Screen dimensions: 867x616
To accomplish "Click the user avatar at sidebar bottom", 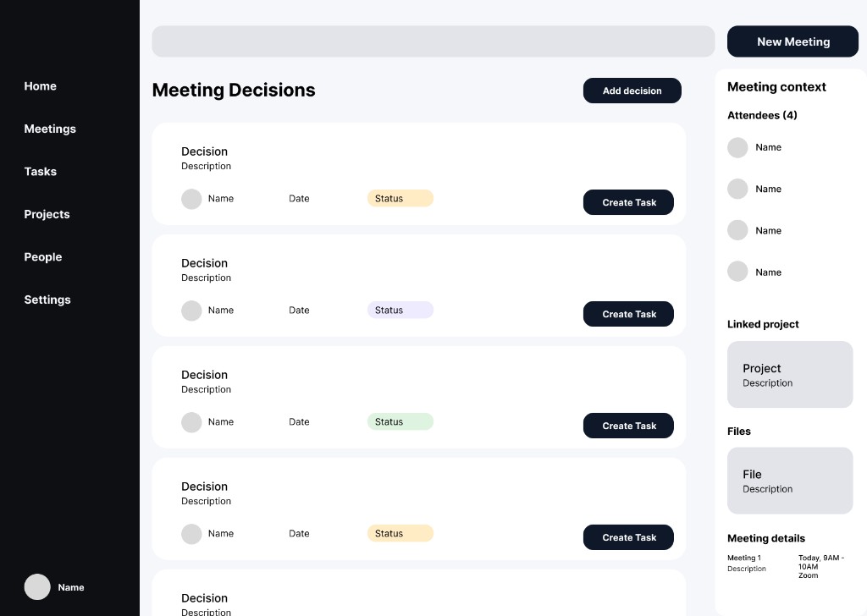I will 37,586.
